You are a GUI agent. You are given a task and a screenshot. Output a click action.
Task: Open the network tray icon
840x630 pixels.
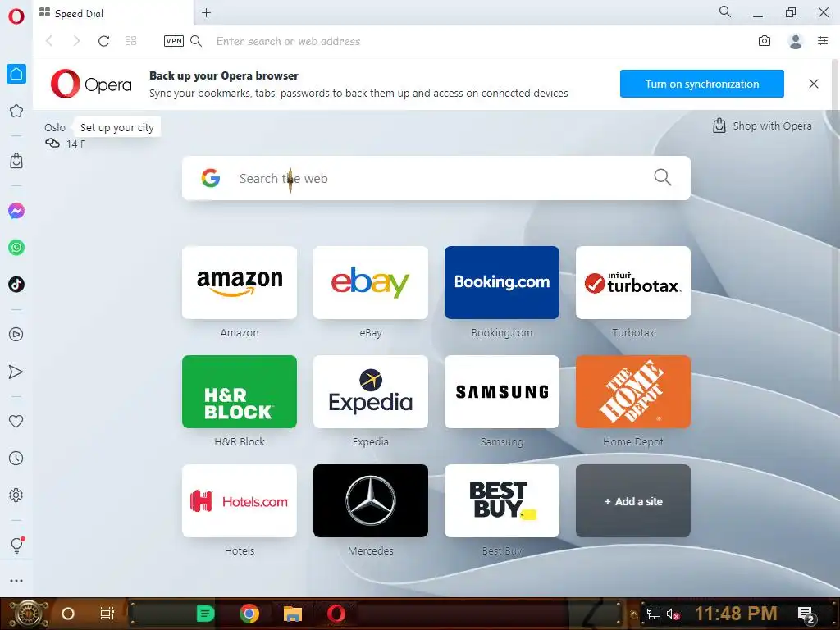pyautogui.click(x=654, y=614)
